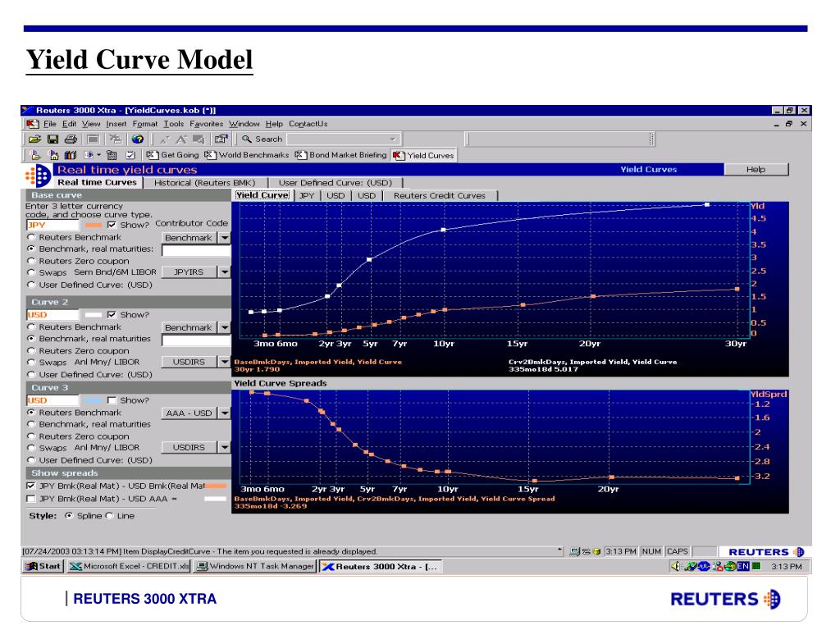Open the Start button on taskbar
Viewport: 840px width, 630px height.
pos(43,566)
